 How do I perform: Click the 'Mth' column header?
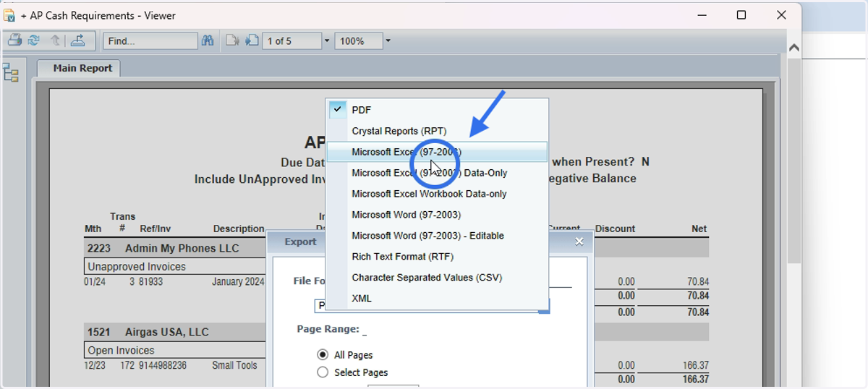(93, 228)
